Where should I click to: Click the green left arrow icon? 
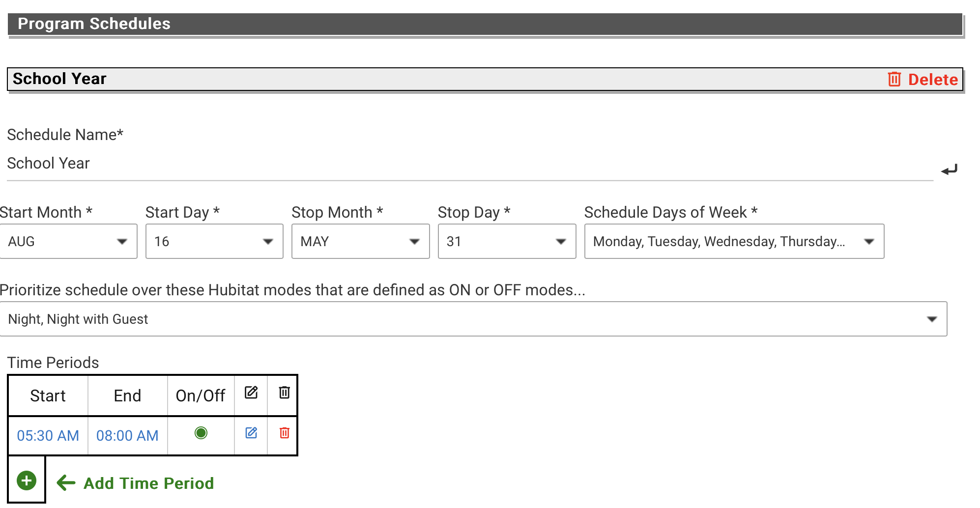pos(66,483)
